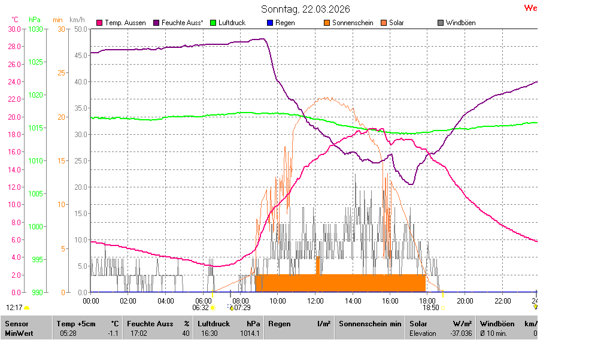Click the Solar legend swatch

coord(384,23)
